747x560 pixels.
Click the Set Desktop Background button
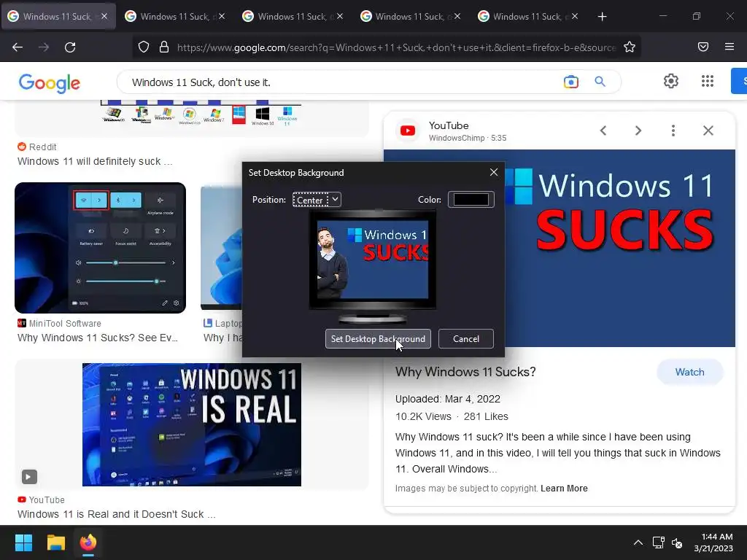(379, 338)
